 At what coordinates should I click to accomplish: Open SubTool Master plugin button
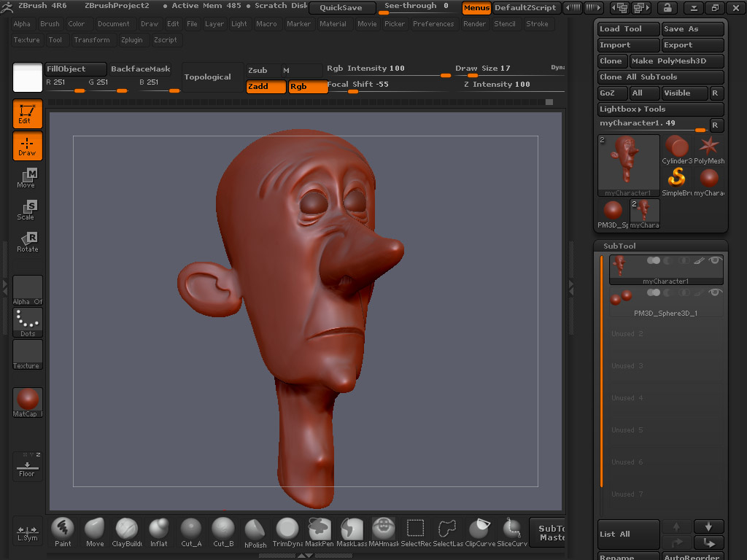[x=547, y=532]
